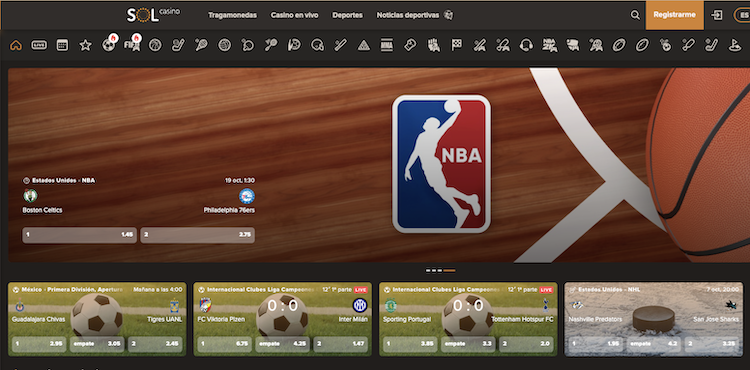The width and height of the screenshot is (750, 370).
Task: Select the golf flag icon
Action: 734,45
